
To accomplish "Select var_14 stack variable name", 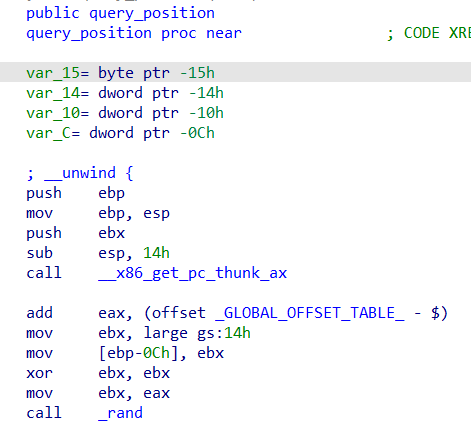I will click(53, 93).
